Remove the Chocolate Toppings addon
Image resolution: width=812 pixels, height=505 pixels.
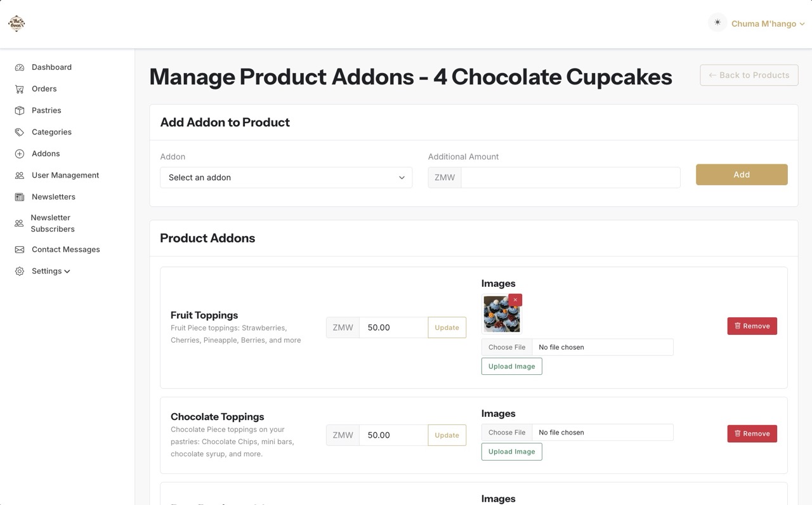[x=752, y=434]
